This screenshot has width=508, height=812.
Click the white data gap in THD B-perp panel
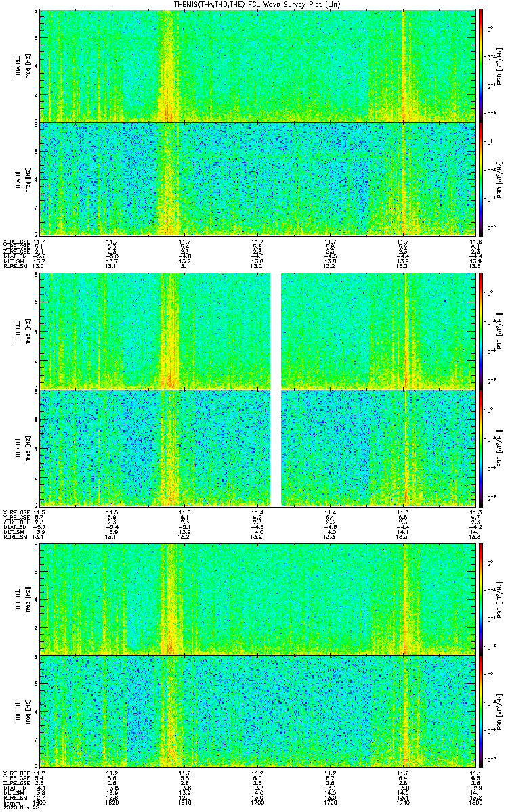(x=276, y=330)
